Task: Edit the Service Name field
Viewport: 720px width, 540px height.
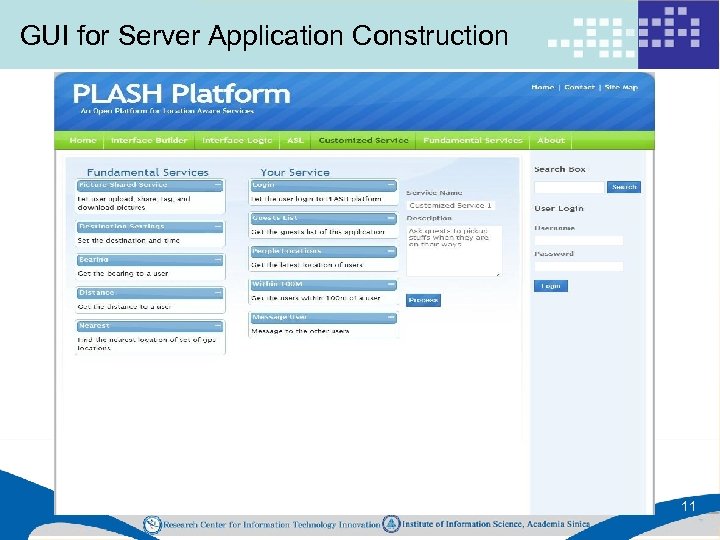Action: tap(450, 206)
